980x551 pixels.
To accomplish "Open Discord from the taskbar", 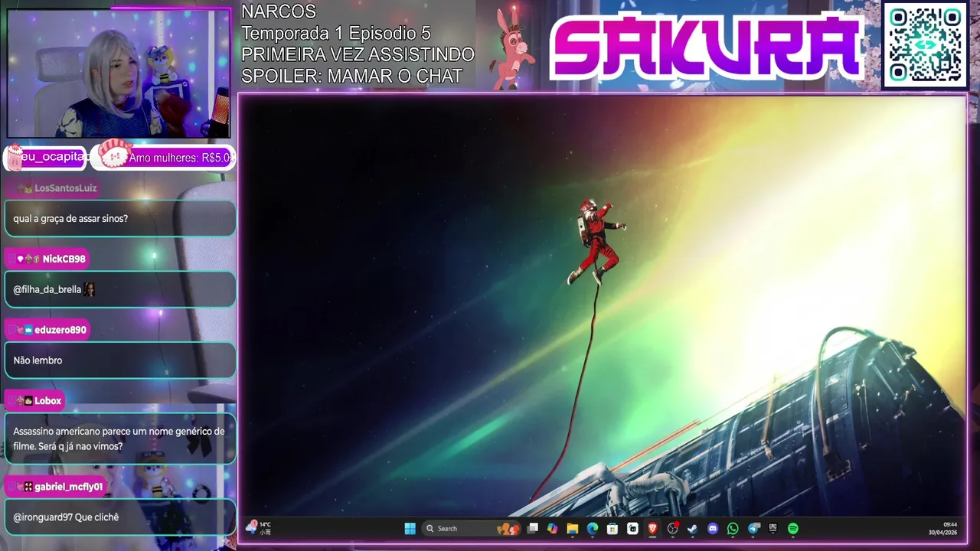I will tap(713, 528).
